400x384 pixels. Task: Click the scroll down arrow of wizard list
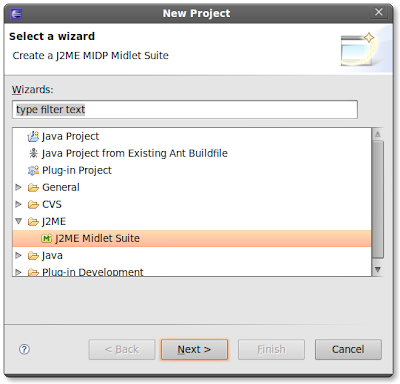[x=378, y=269]
